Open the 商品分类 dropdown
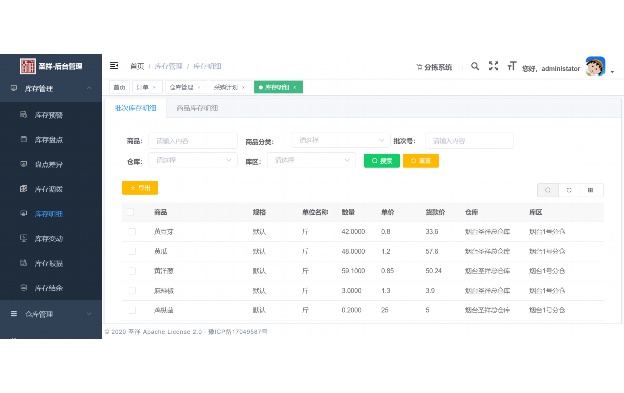Image resolution: width=624 pixels, height=393 pixels. 341,140
